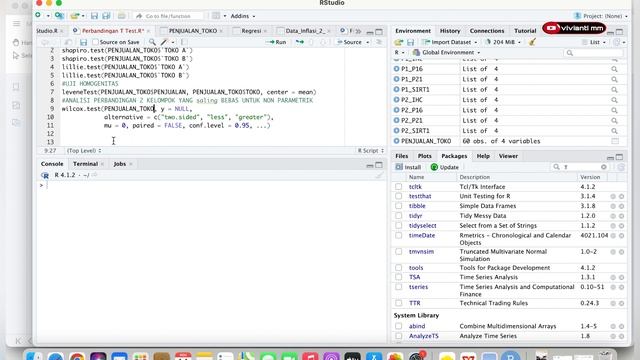Remove the testthat package
Viewport: 640px width, 360px height.
(621, 196)
